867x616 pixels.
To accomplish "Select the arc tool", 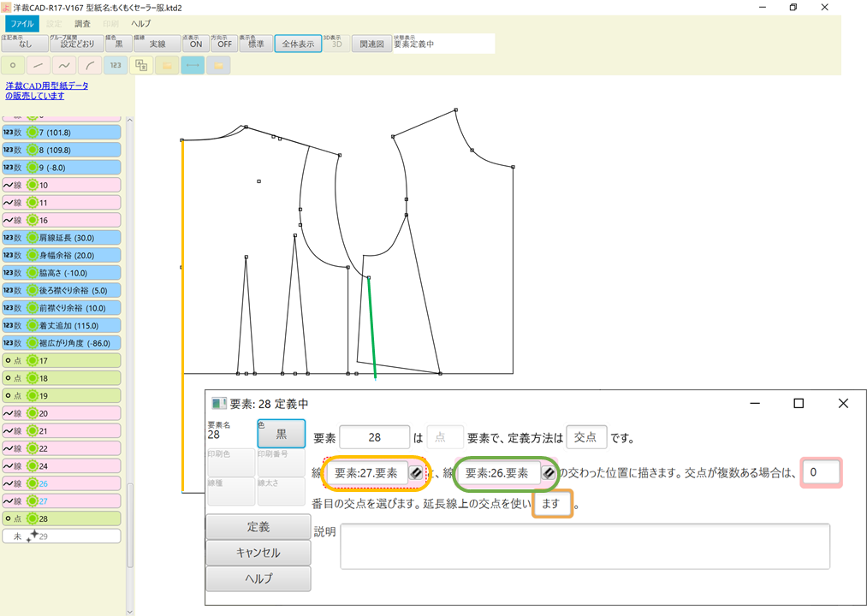I will tap(89, 65).
